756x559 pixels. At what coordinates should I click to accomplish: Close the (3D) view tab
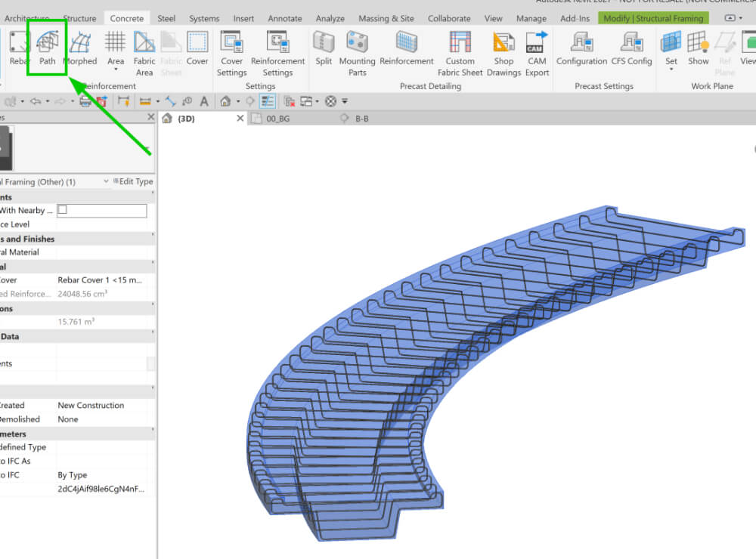[240, 118]
